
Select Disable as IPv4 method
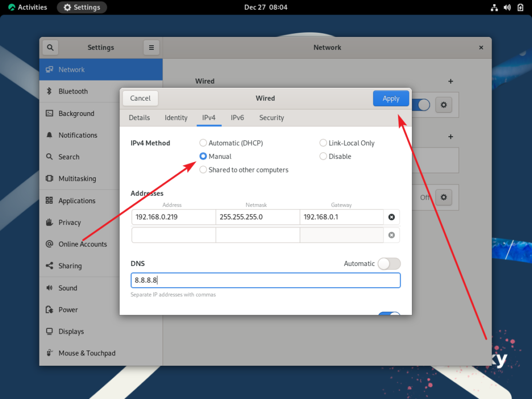(323, 156)
